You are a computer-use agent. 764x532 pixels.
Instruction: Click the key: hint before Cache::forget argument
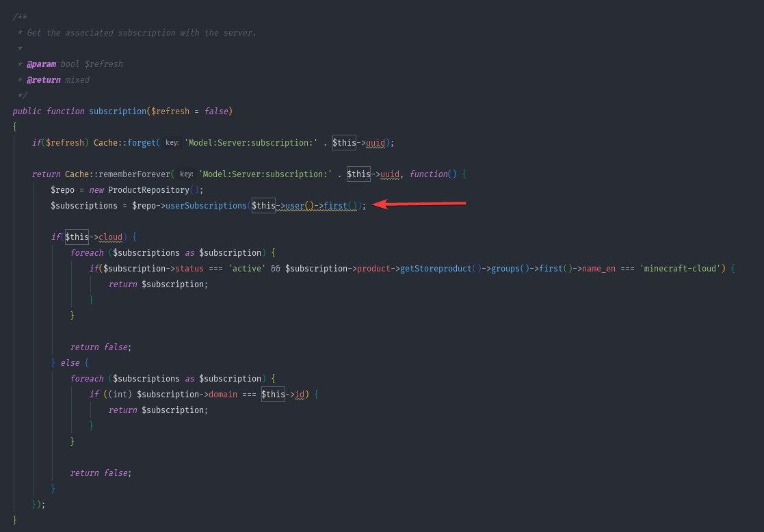pyautogui.click(x=172, y=143)
